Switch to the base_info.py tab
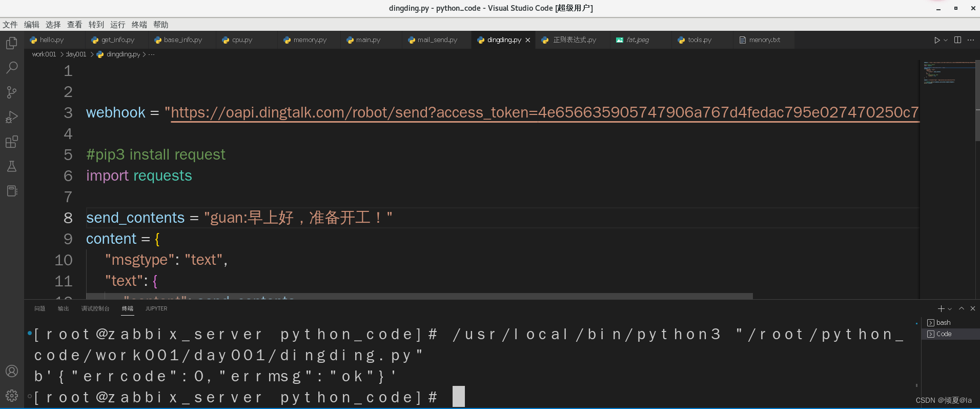The image size is (980, 409). click(x=183, y=40)
